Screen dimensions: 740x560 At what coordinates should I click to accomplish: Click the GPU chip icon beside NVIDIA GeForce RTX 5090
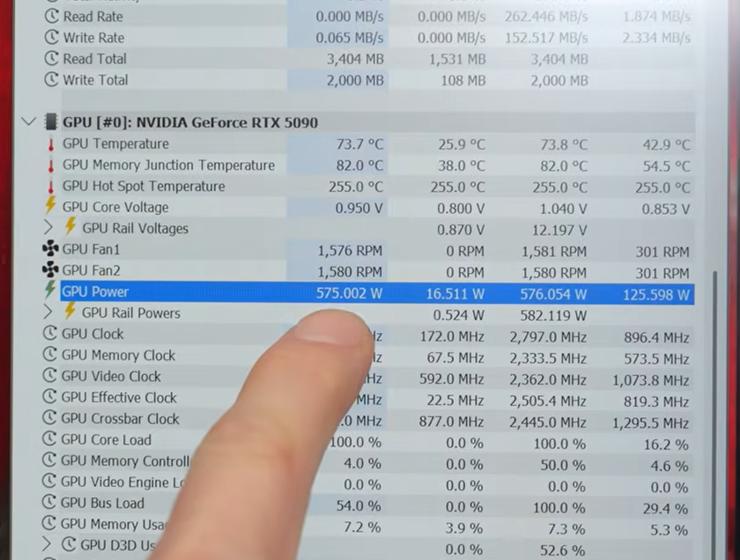pos(51,122)
